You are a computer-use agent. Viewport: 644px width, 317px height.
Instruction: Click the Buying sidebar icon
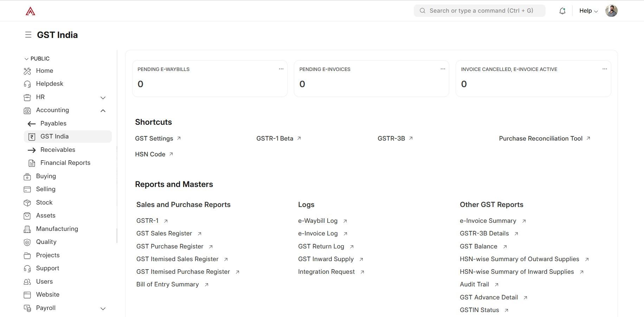coord(27,176)
